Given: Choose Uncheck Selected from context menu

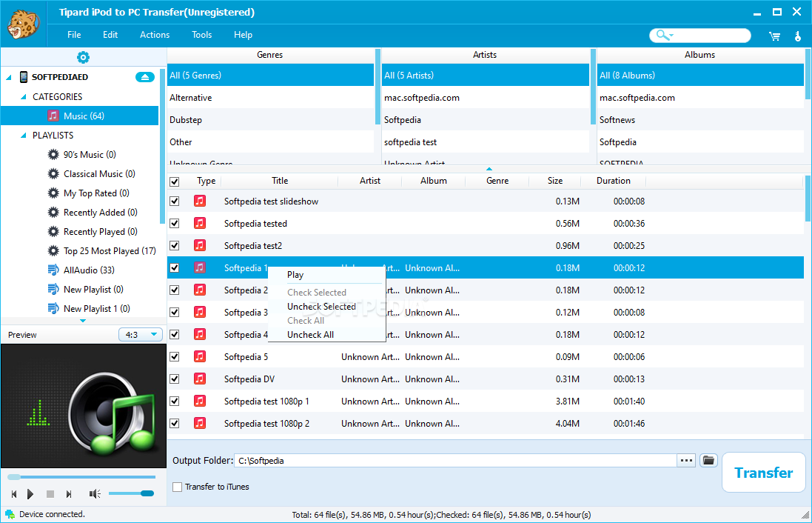Looking at the screenshot, I should 326,307.
